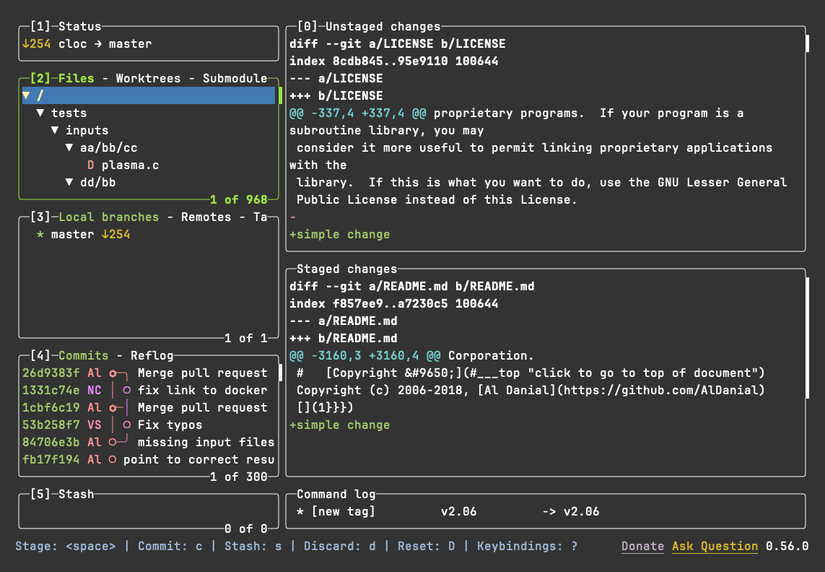Click author initials VS on commit 53b258f7
The image size is (825, 572).
[94, 425]
